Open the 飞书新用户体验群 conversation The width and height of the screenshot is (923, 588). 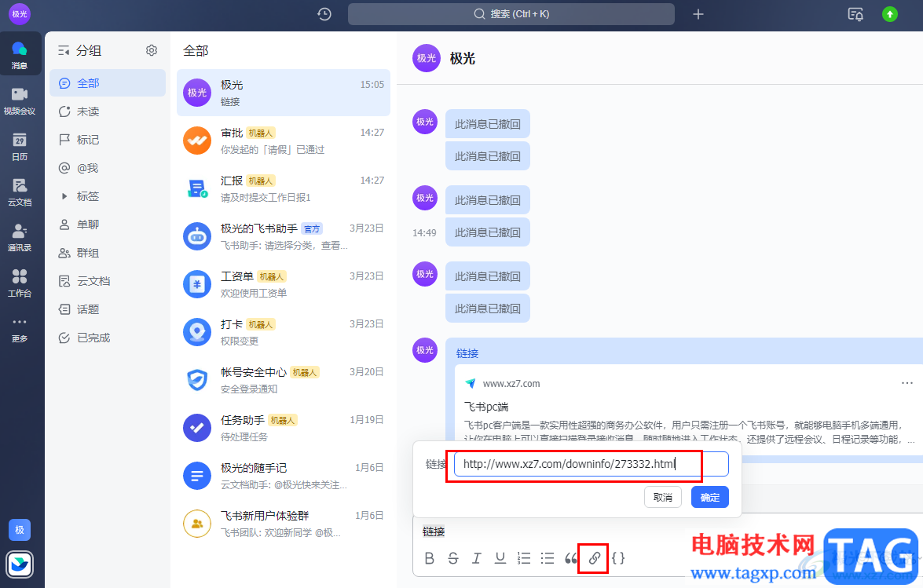coord(283,524)
